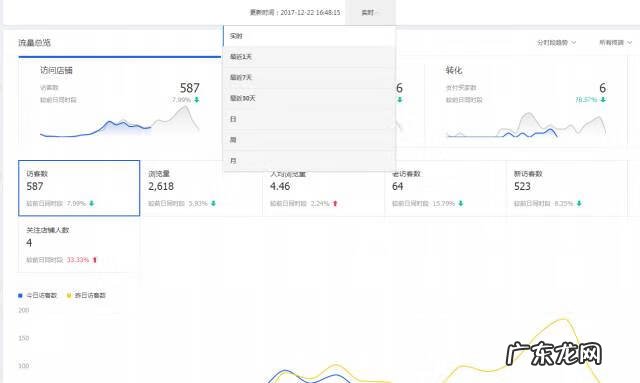Viewport: 640px width, 383px height.
Task: Click the green down arrow in 老访客数 card
Action: click(x=461, y=203)
